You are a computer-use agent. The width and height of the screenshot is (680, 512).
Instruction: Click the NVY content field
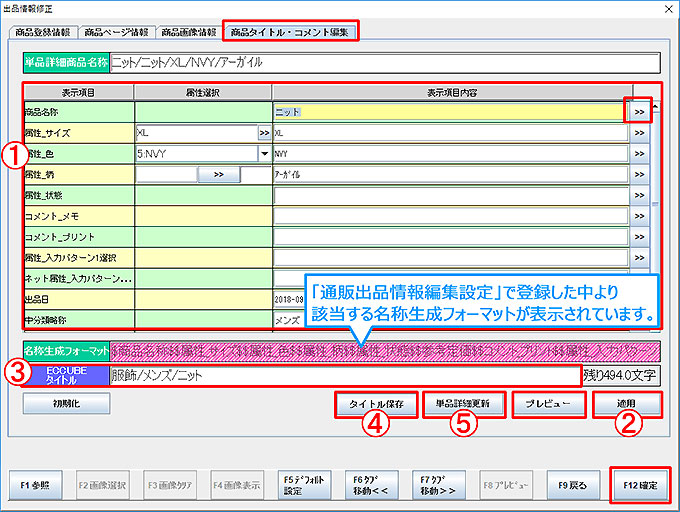pos(451,154)
